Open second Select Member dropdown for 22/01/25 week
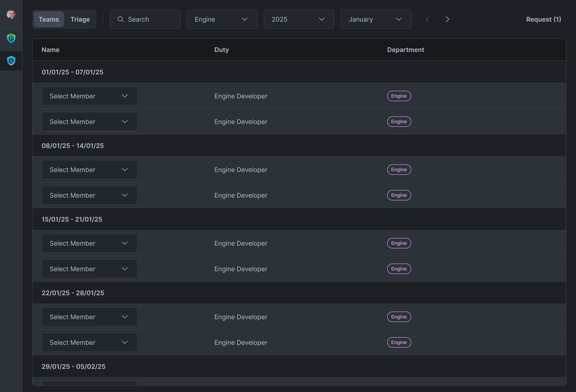The image size is (576, 392). tap(89, 342)
